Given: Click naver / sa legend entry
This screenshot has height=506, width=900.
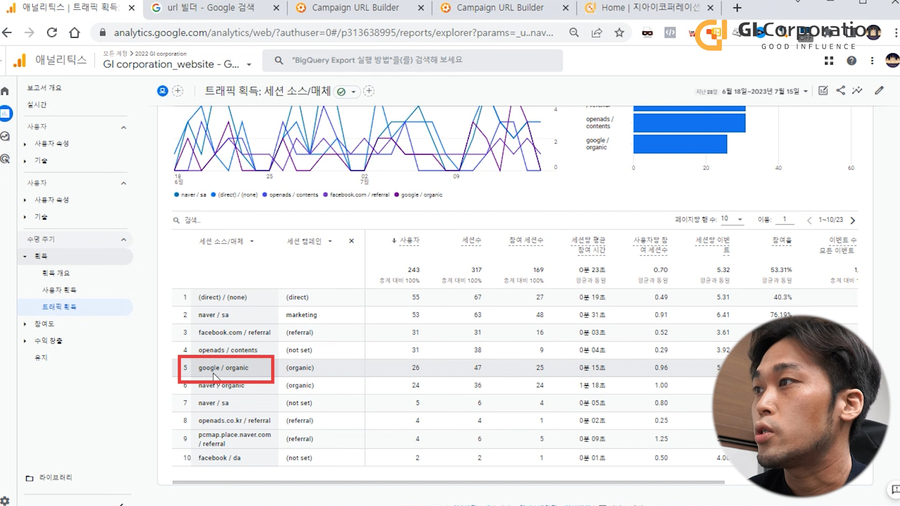Looking at the screenshot, I should (190, 195).
